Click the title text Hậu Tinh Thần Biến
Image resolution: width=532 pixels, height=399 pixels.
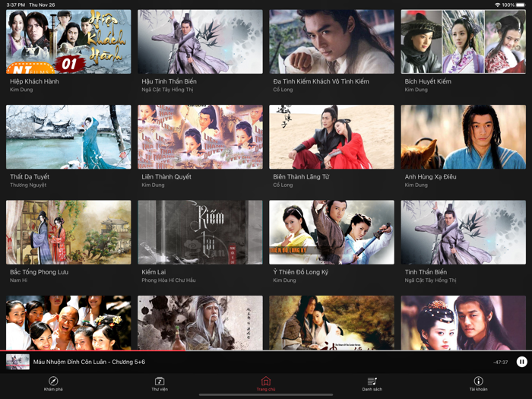pos(169,81)
